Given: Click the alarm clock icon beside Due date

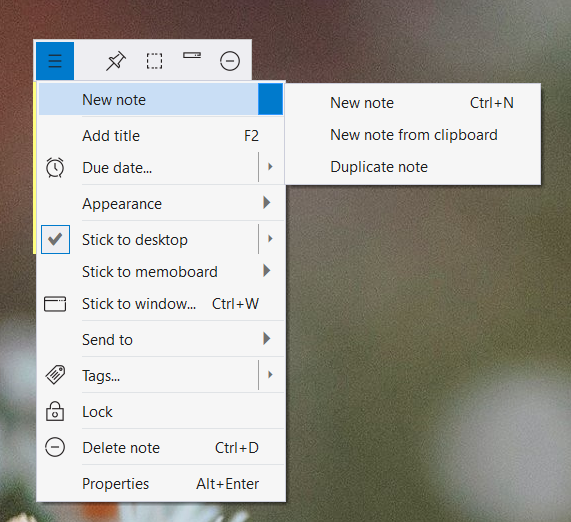Looking at the screenshot, I should click(x=55, y=168).
